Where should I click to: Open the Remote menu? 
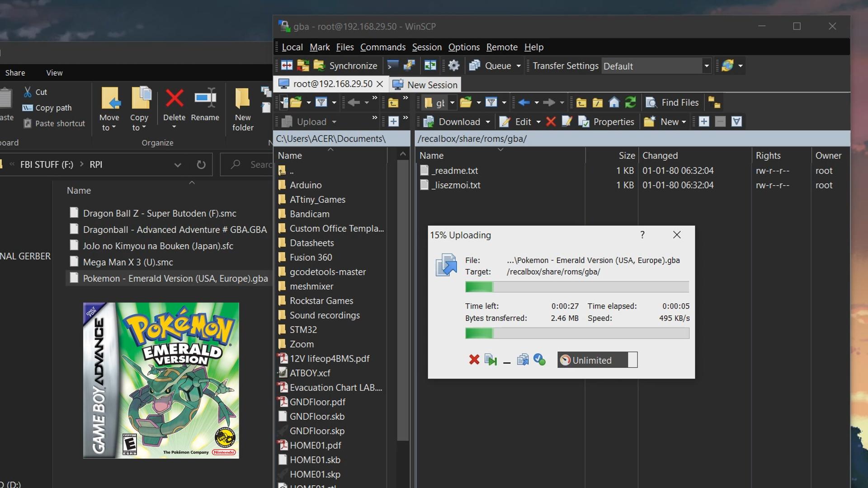click(x=502, y=47)
